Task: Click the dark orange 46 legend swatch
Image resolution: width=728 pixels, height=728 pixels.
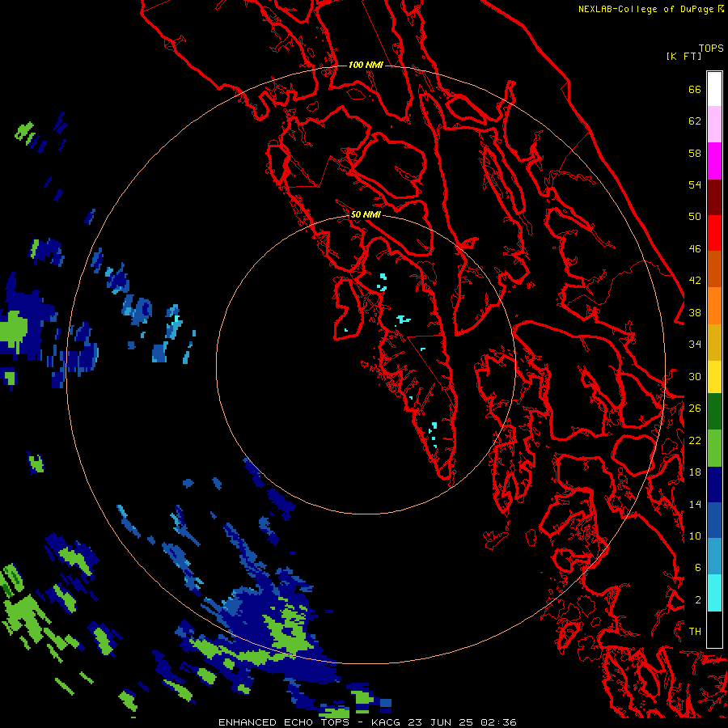Action: tap(714, 269)
